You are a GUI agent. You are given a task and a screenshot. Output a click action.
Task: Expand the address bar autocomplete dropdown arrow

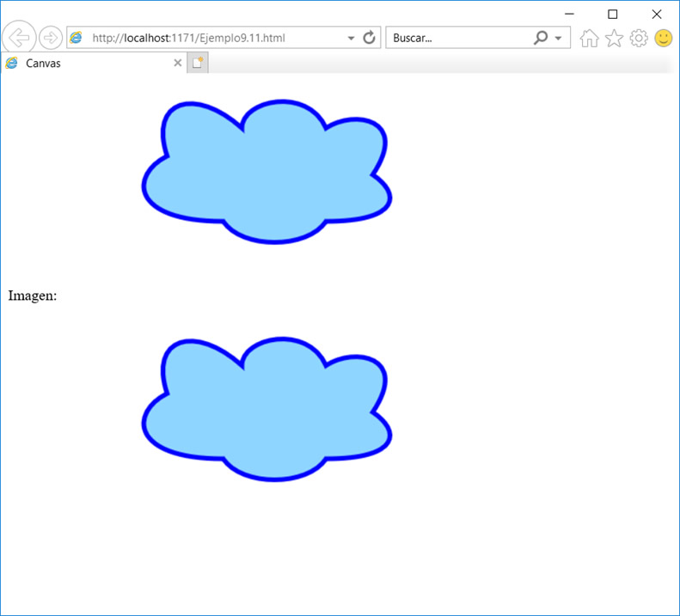click(x=351, y=38)
